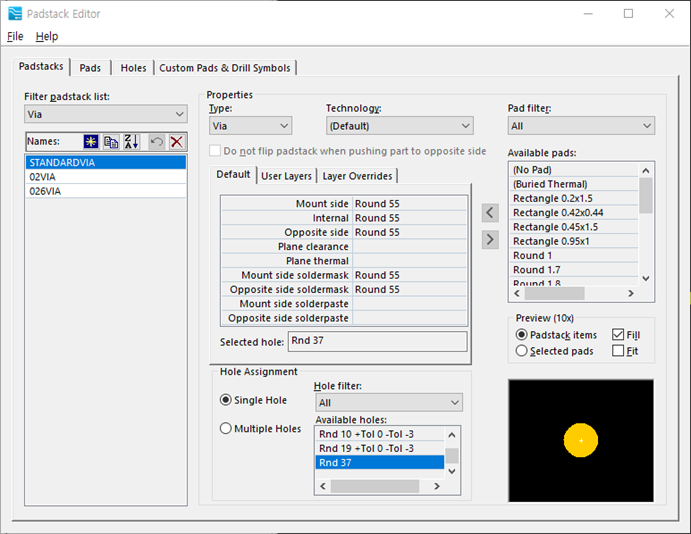Screen dimensions: 691x534
Task: Check the Fit preview checkbox
Action: [x=618, y=351]
